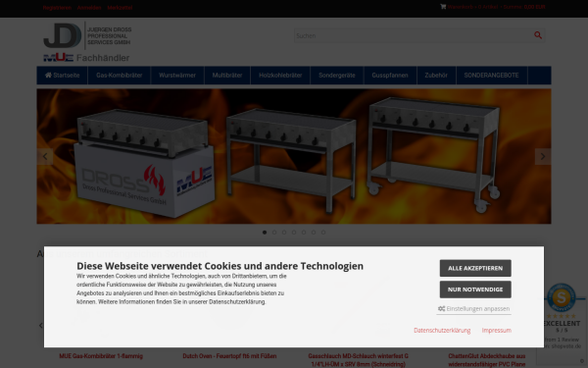Open the Wurstwärmer category
The image size is (588, 368).
[177, 76]
